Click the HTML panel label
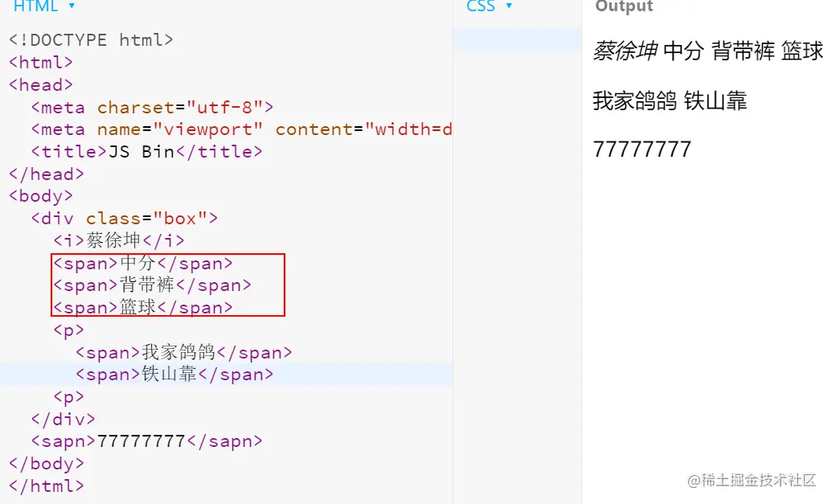 (x=35, y=6)
